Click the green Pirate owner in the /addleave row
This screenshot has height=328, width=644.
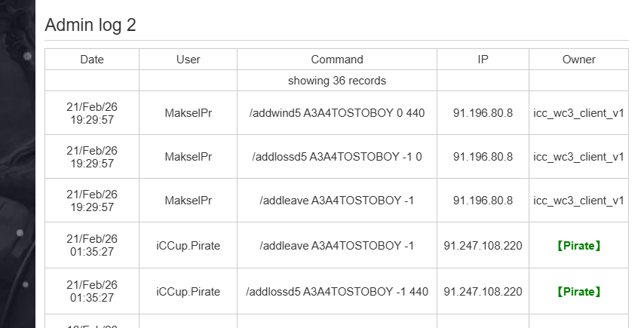pos(578,246)
